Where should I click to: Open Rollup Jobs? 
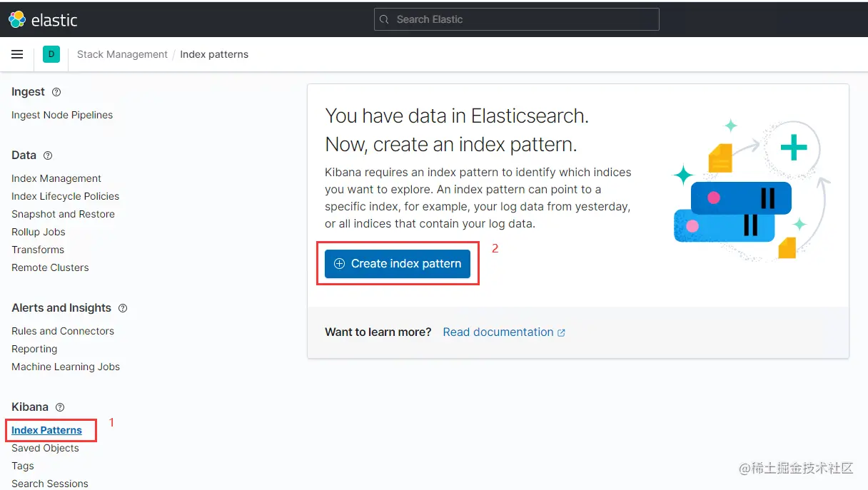(x=39, y=232)
